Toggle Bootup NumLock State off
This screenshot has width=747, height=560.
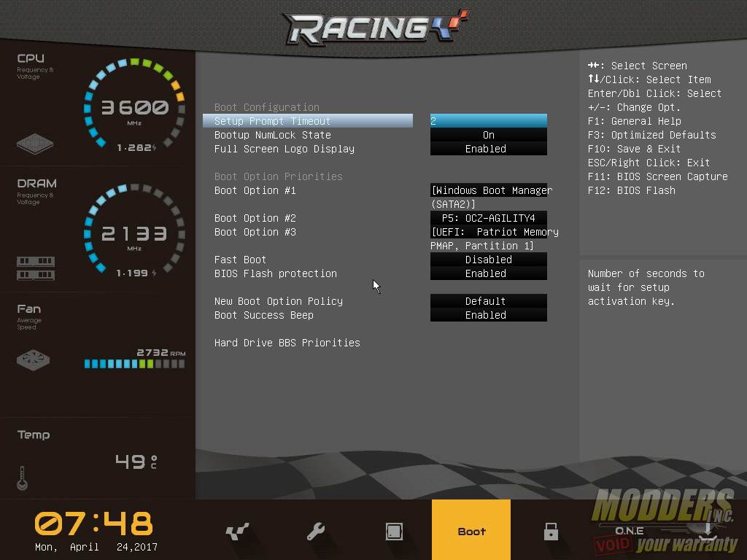click(488, 135)
